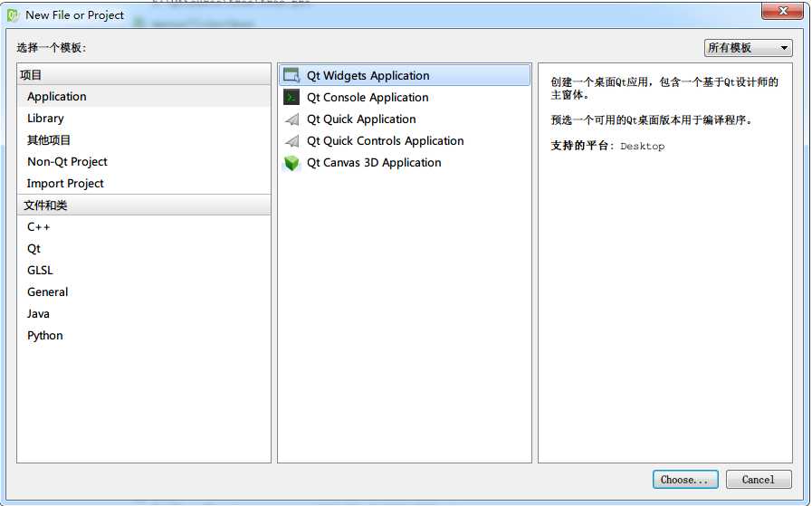Image resolution: width=812 pixels, height=506 pixels.
Task: Select the Python file category
Action: click(x=144, y=336)
